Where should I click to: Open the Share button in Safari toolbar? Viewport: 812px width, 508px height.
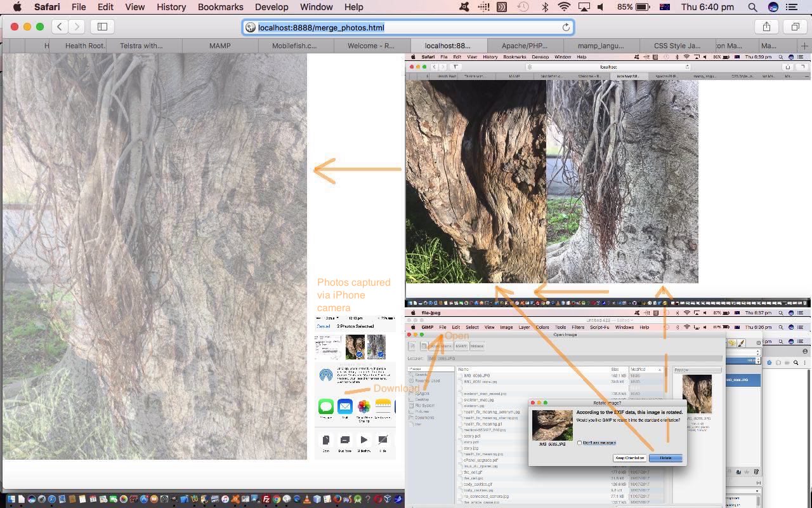point(766,27)
